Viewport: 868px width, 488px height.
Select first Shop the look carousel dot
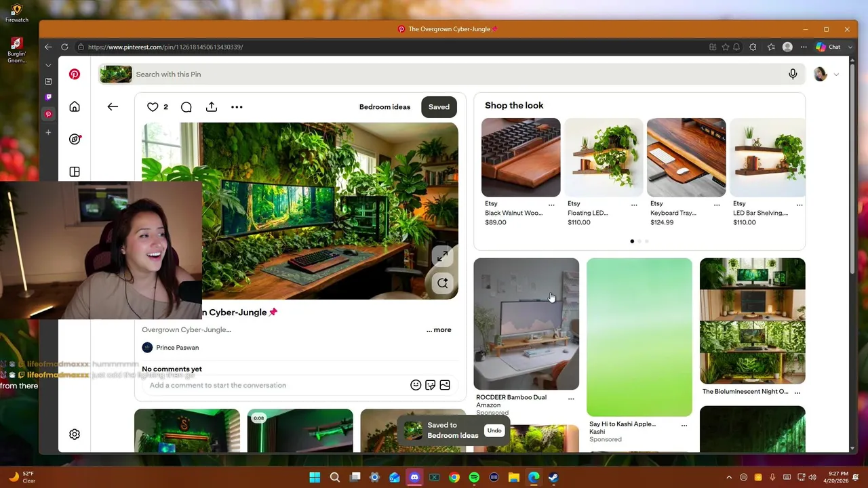(x=632, y=241)
